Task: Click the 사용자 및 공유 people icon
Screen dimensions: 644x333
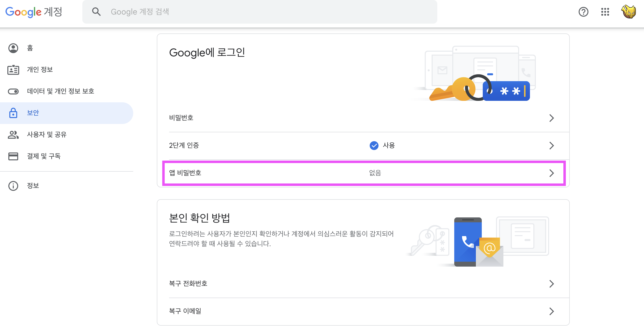Action: click(x=13, y=135)
